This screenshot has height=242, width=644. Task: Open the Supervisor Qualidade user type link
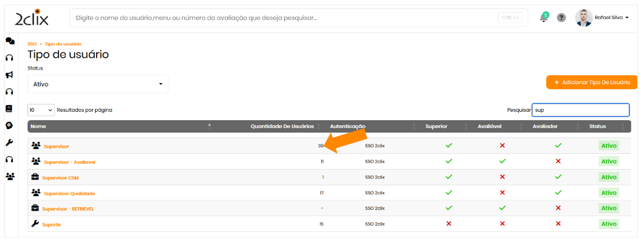[69, 193]
